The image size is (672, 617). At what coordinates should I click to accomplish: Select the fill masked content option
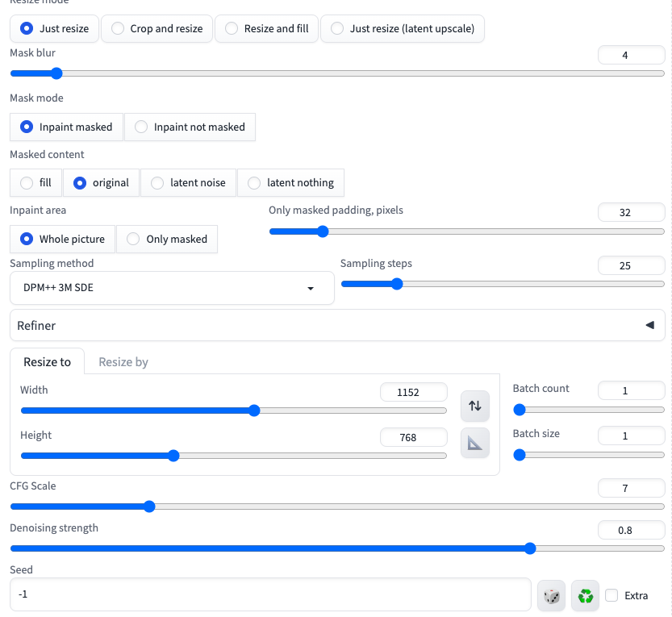36,183
